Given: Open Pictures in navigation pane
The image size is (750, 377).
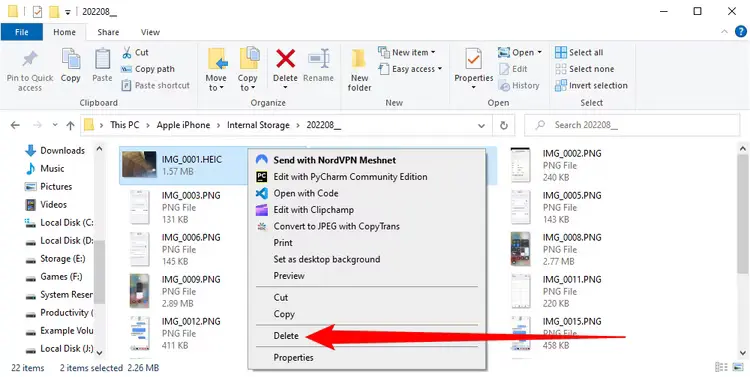Looking at the screenshot, I should [x=49, y=187].
